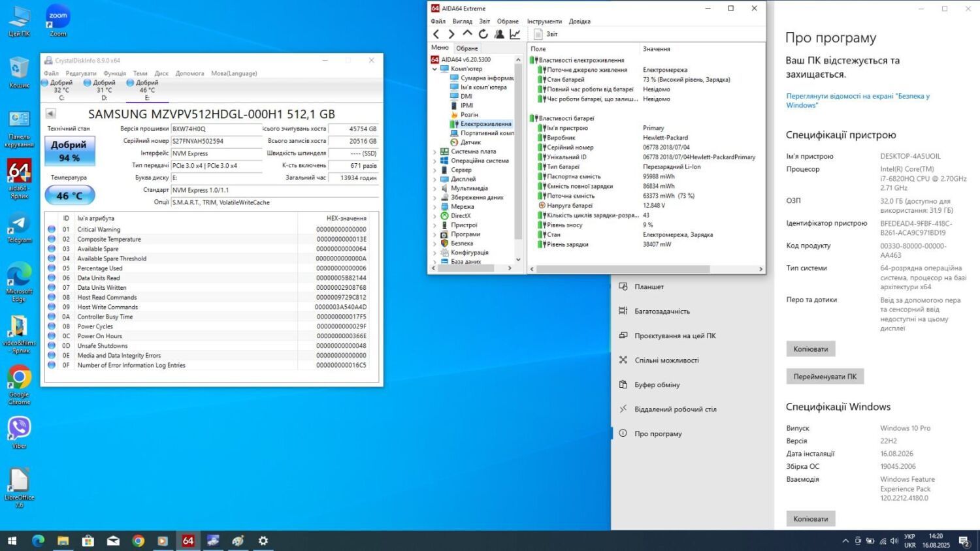Click Google Chrome icon on taskbar
The height and width of the screenshot is (551, 980).
point(138,541)
